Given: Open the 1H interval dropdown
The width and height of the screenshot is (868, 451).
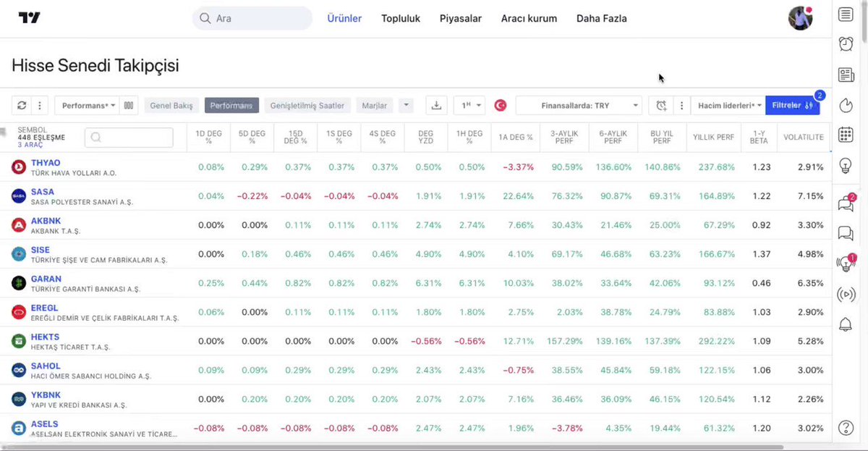Looking at the screenshot, I should 469,106.
